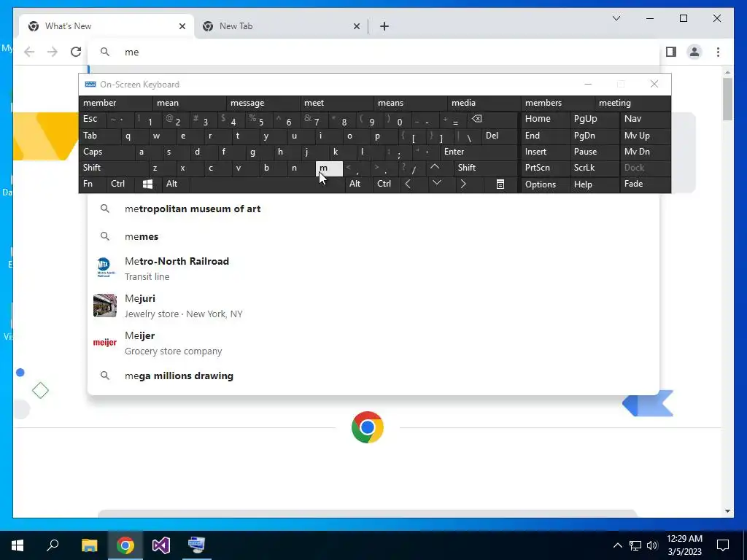747x560 pixels.
Task: Click the page scrollbar down arrow
Action: pos(727,511)
